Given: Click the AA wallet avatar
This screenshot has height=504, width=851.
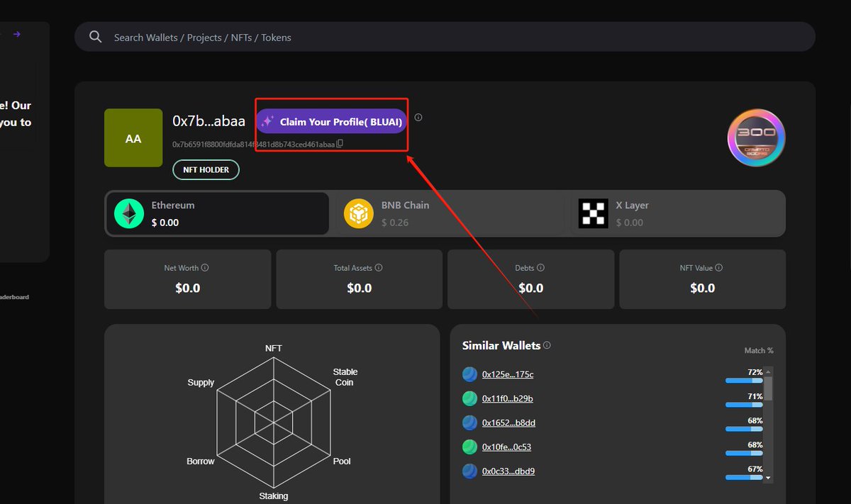Looking at the screenshot, I should click(133, 138).
